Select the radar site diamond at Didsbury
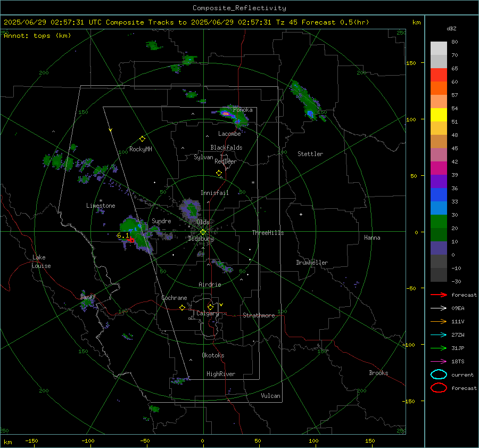This screenshot has height=448, width=479. click(x=203, y=232)
